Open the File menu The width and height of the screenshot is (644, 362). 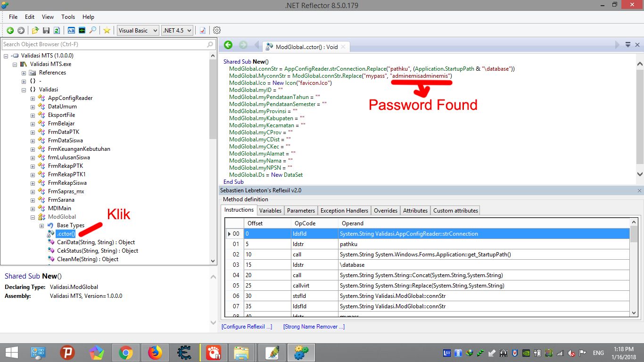click(13, 16)
